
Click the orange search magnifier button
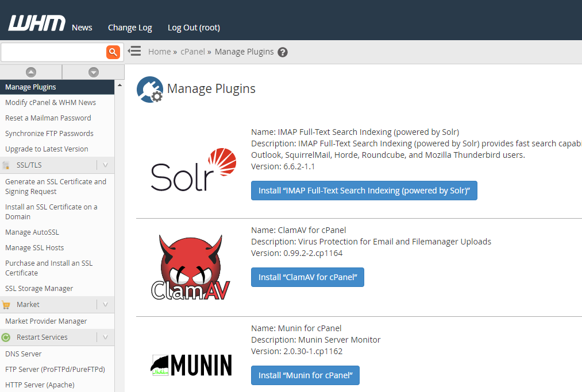click(113, 52)
